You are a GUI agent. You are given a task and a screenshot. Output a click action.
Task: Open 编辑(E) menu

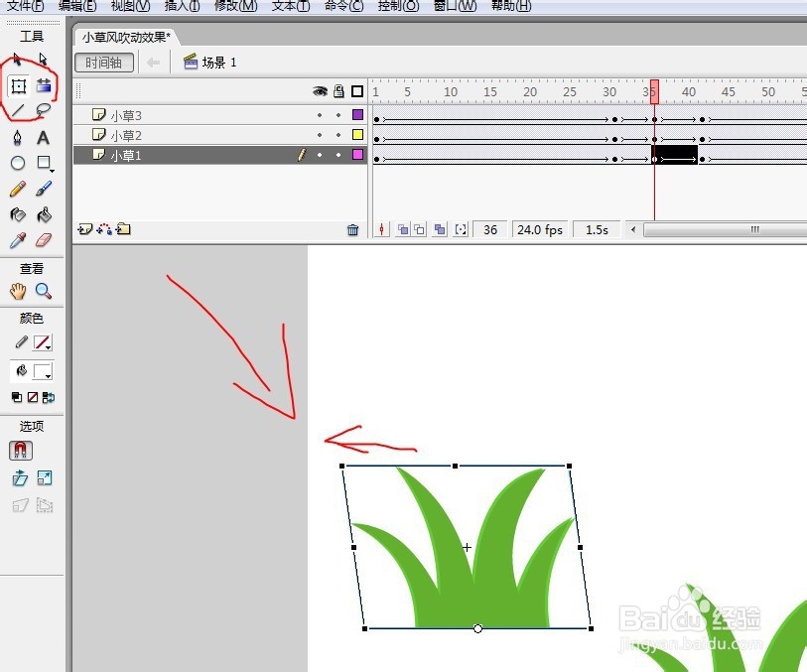[77, 6]
